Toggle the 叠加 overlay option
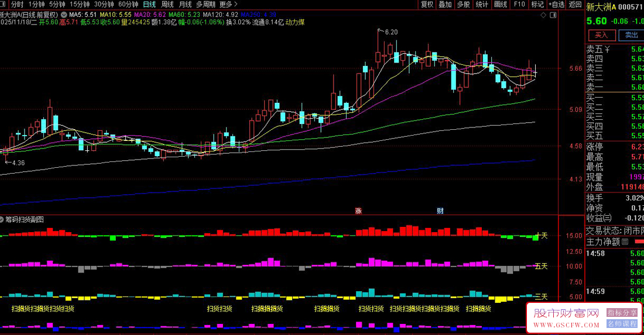644x335 pixels. (x=445, y=4)
